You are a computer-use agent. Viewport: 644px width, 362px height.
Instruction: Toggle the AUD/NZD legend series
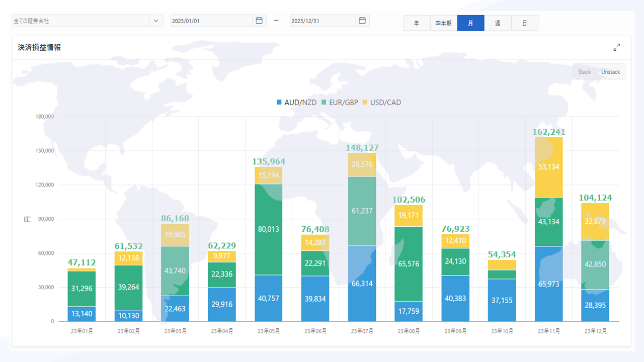pyautogui.click(x=296, y=103)
